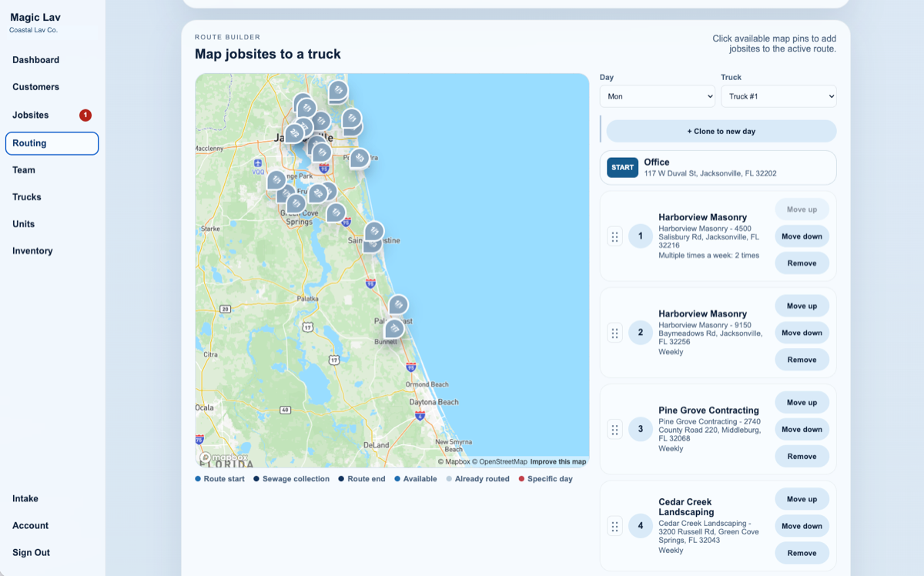This screenshot has width=924, height=576.
Task: Click the 'Sewage collection' legend label
Action: (x=296, y=479)
